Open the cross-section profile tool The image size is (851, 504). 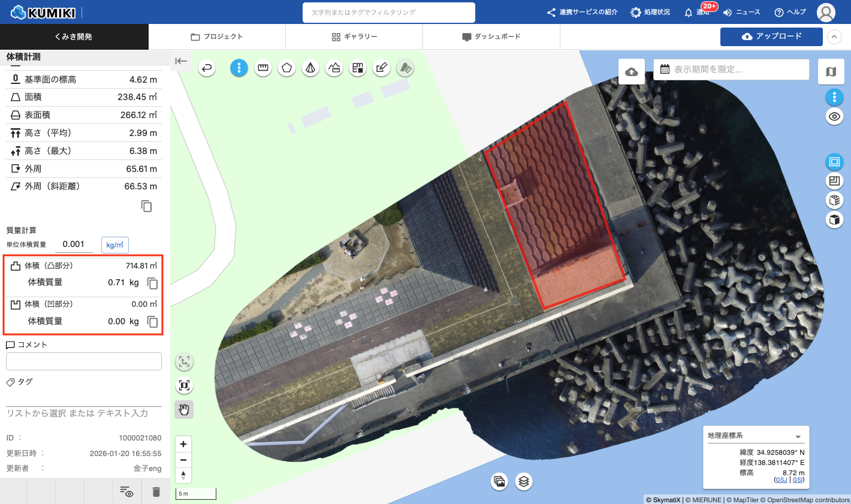tap(334, 68)
